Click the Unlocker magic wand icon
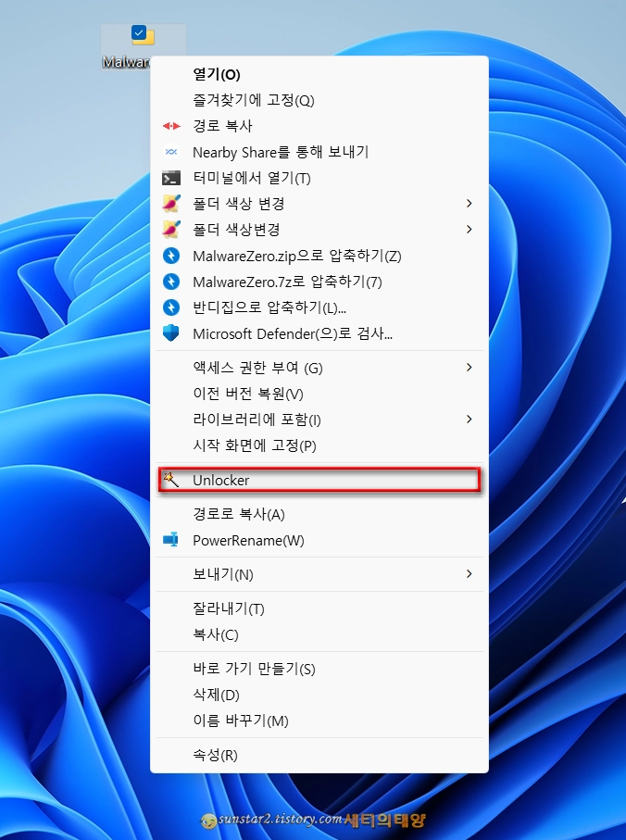The height and width of the screenshot is (840, 626). (170, 480)
